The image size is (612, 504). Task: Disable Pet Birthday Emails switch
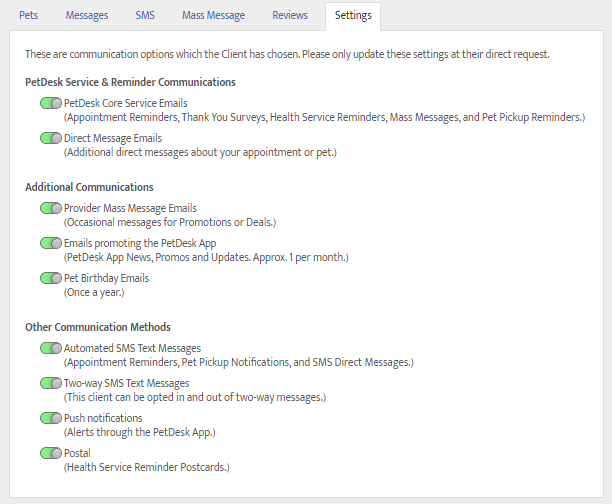[51, 278]
